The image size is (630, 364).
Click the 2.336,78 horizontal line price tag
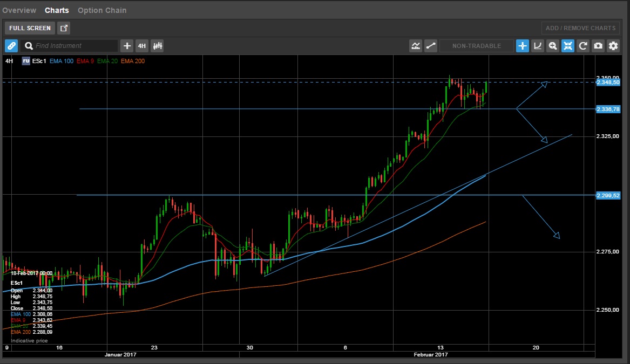click(608, 109)
